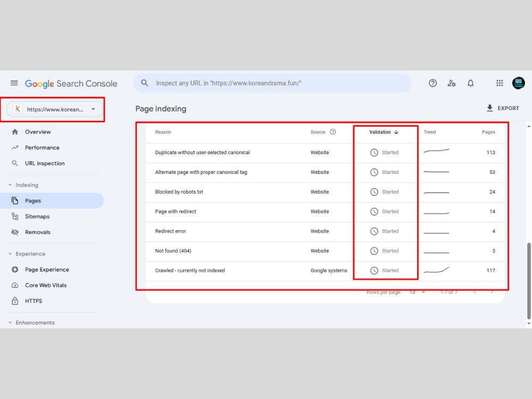Click the '113' pages value
The height and width of the screenshot is (399, 532).
(x=491, y=152)
